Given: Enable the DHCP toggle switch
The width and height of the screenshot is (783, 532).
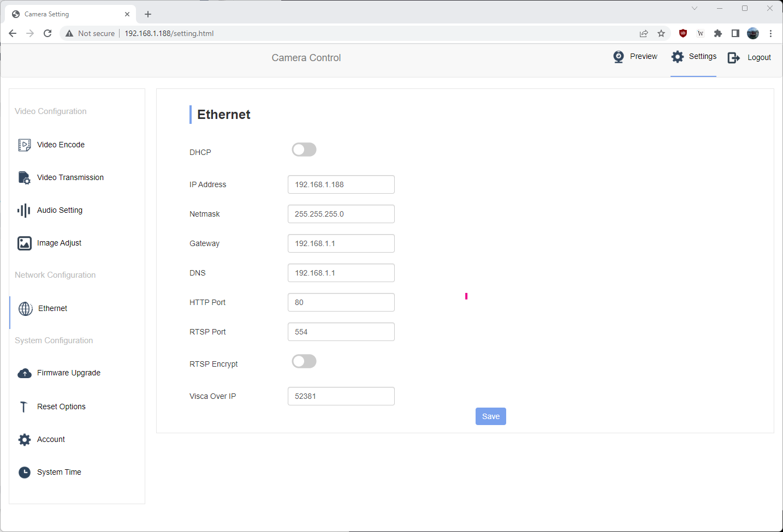Looking at the screenshot, I should 304,150.
